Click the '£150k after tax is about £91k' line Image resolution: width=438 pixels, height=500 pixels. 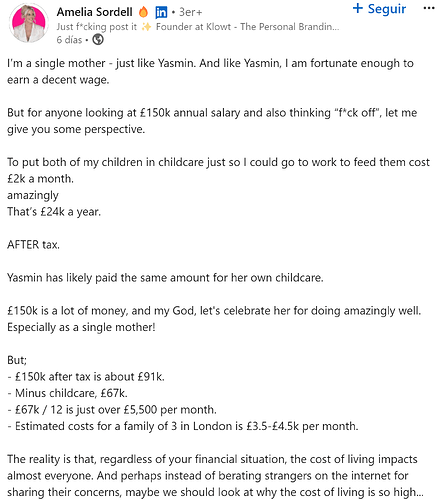click(86, 377)
